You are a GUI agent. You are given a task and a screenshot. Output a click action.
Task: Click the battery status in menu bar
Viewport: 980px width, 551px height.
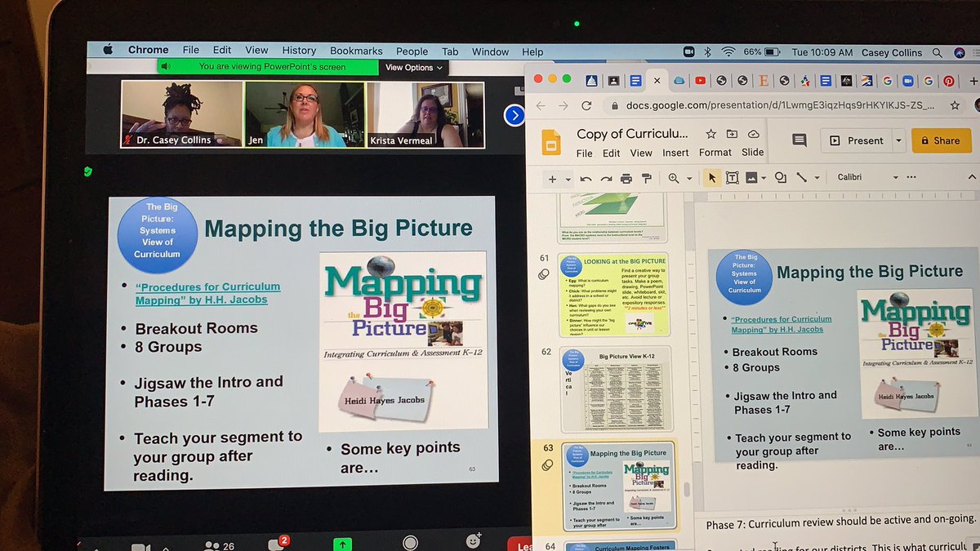coord(760,52)
